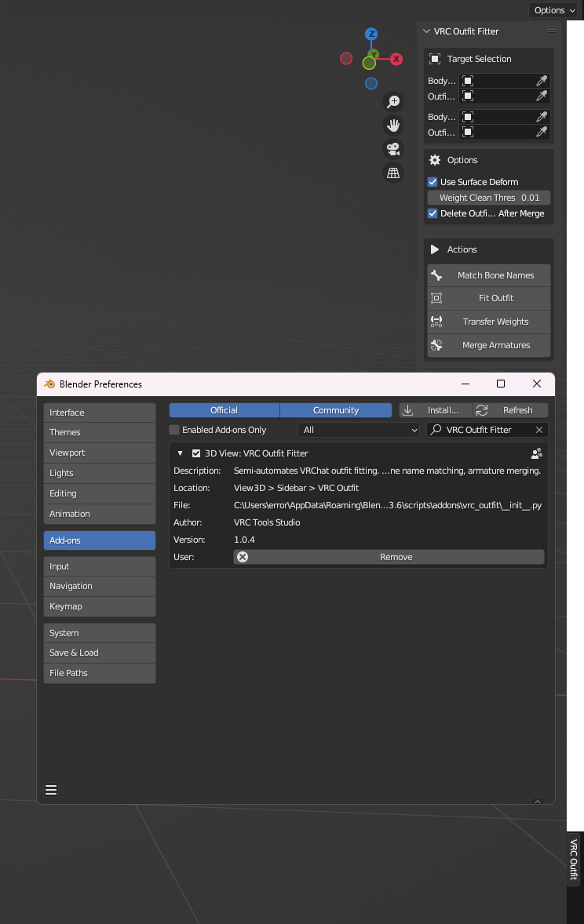Collapse the 3D View: VRC Outfit Fitter details

coord(180,453)
